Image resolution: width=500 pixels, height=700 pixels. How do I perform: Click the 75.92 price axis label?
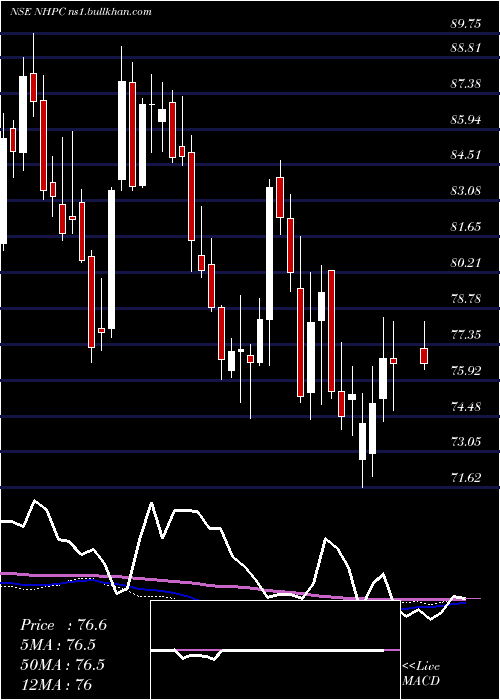(466, 370)
